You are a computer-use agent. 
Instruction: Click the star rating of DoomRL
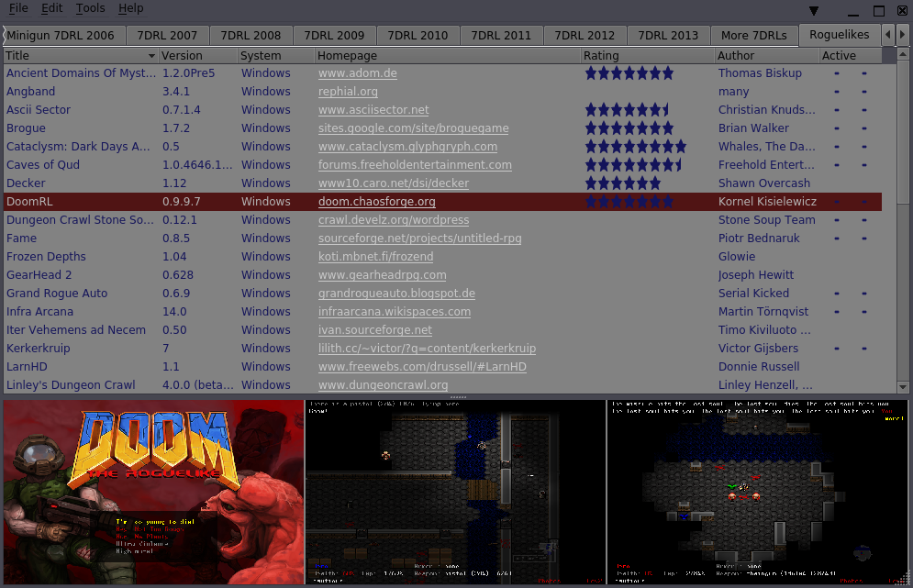629,202
